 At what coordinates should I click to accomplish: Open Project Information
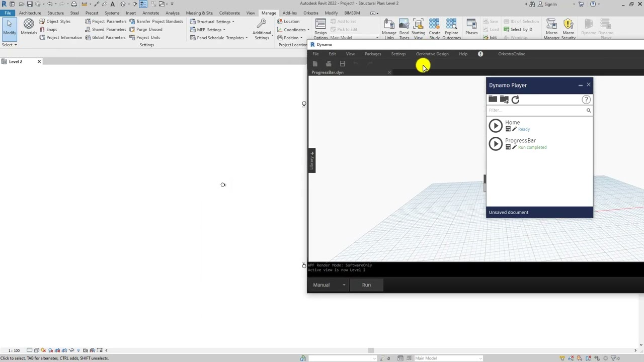pyautogui.click(x=60, y=38)
